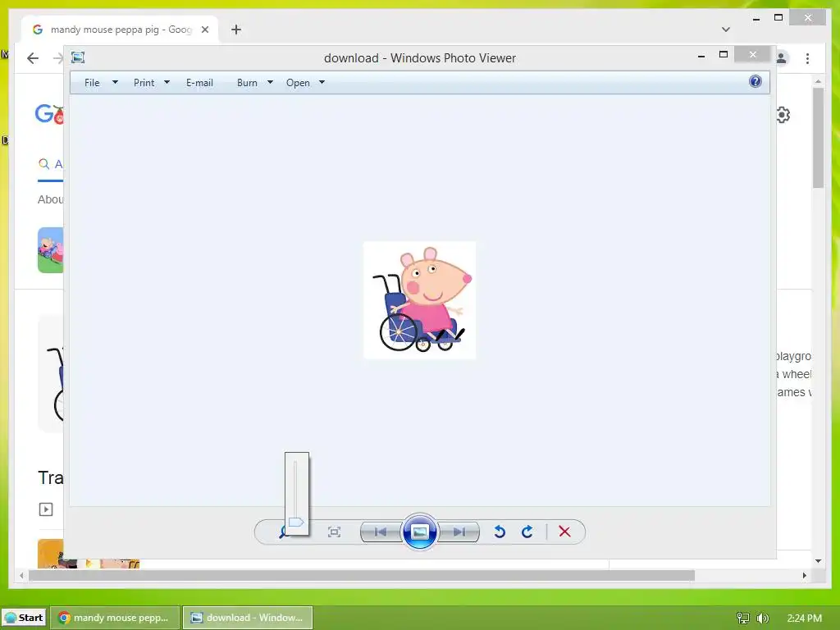Click the download Photo Viewer taskbar button

click(x=248, y=618)
